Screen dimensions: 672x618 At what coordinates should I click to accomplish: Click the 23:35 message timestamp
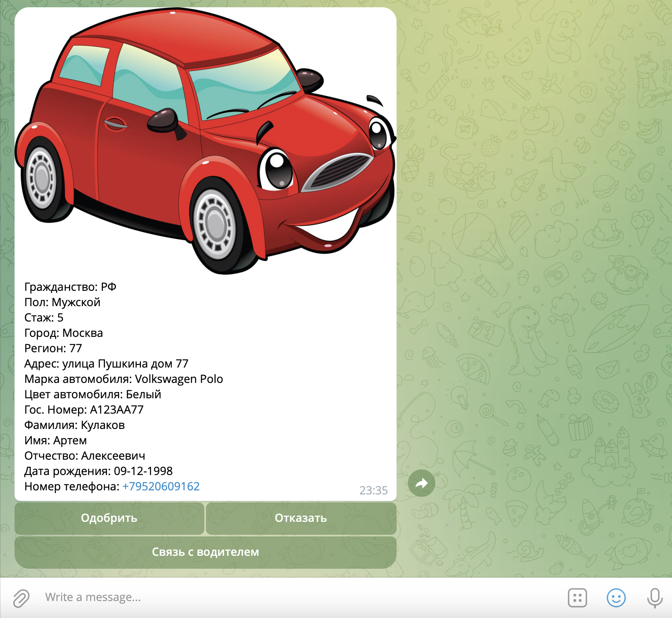tap(373, 490)
